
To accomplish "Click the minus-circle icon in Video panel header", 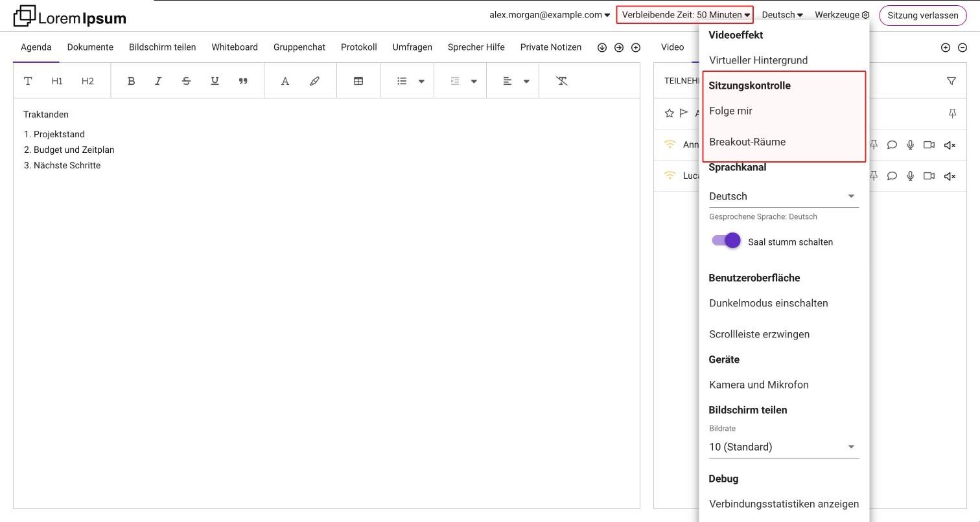I will pyautogui.click(x=962, y=47).
